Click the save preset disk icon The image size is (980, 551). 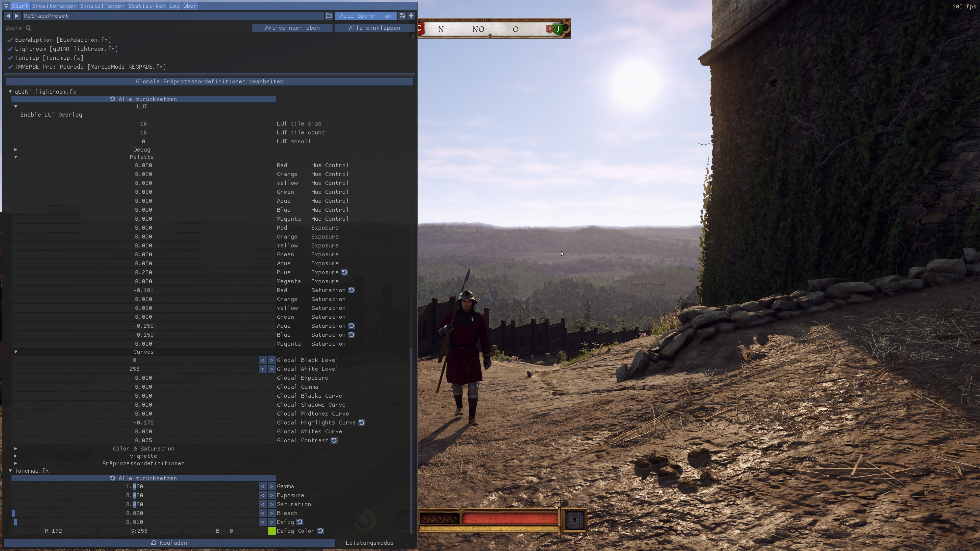[x=402, y=16]
